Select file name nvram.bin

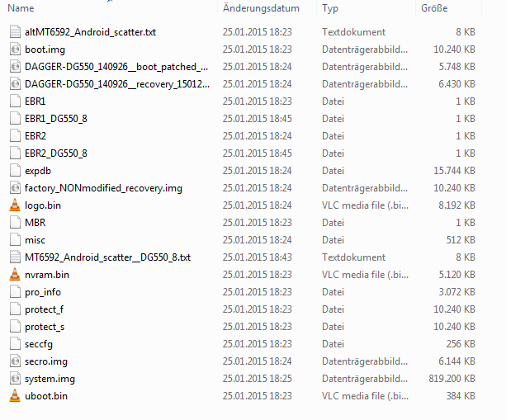[47, 275]
